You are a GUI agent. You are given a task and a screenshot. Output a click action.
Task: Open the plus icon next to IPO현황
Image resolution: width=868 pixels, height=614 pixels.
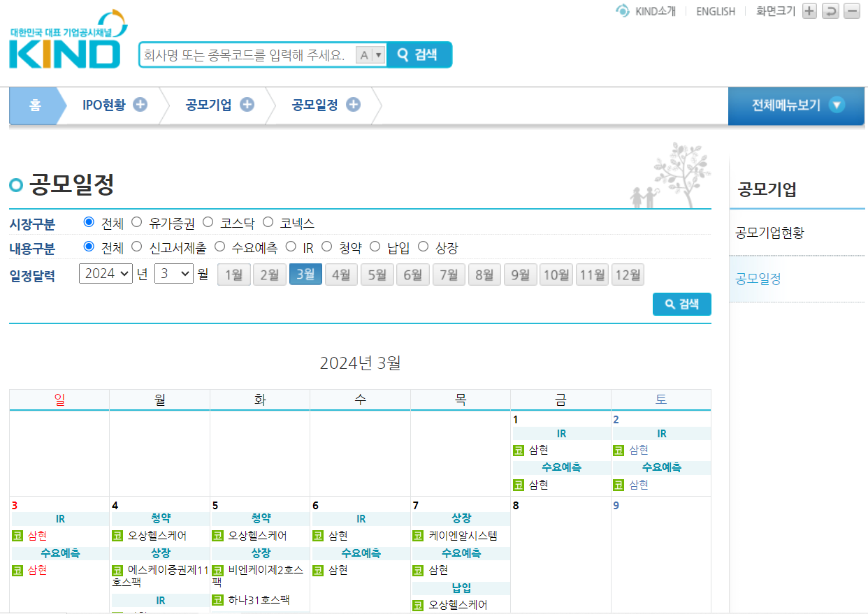[x=140, y=103]
